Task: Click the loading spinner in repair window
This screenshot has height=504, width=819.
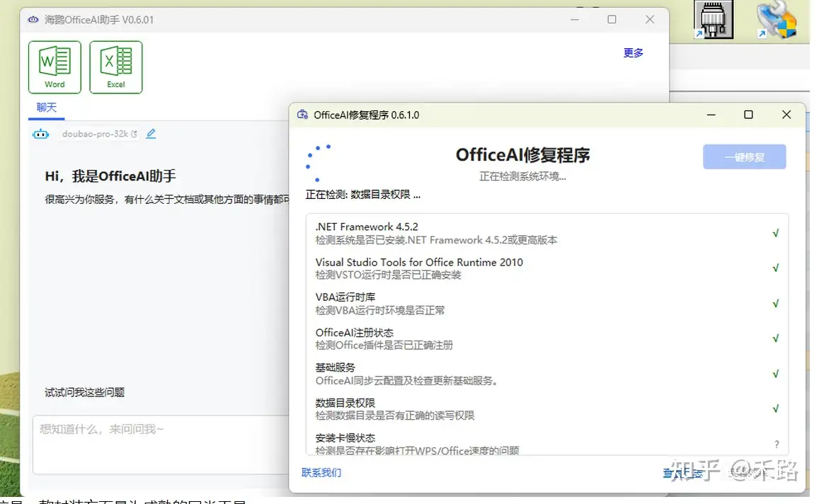Action: [318, 162]
